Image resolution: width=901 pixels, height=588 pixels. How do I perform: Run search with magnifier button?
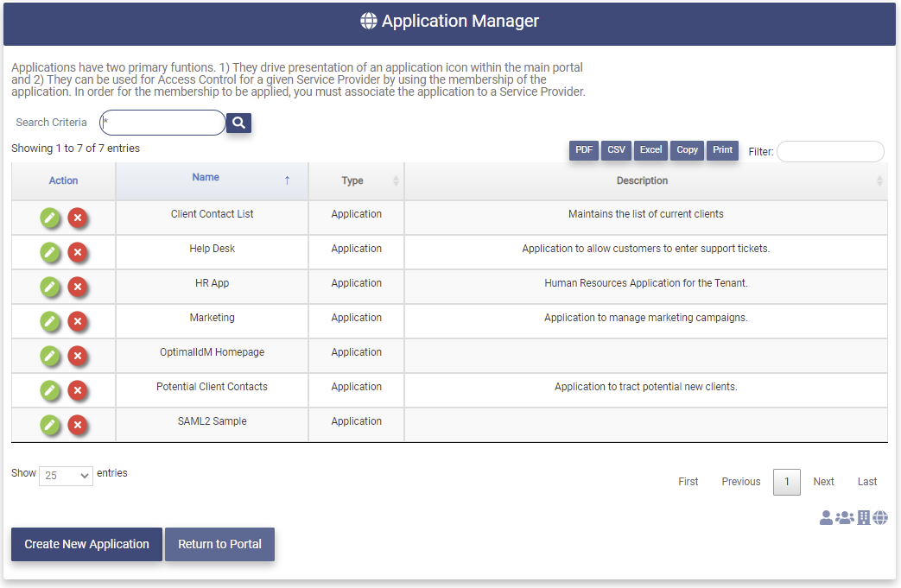pos(238,123)
